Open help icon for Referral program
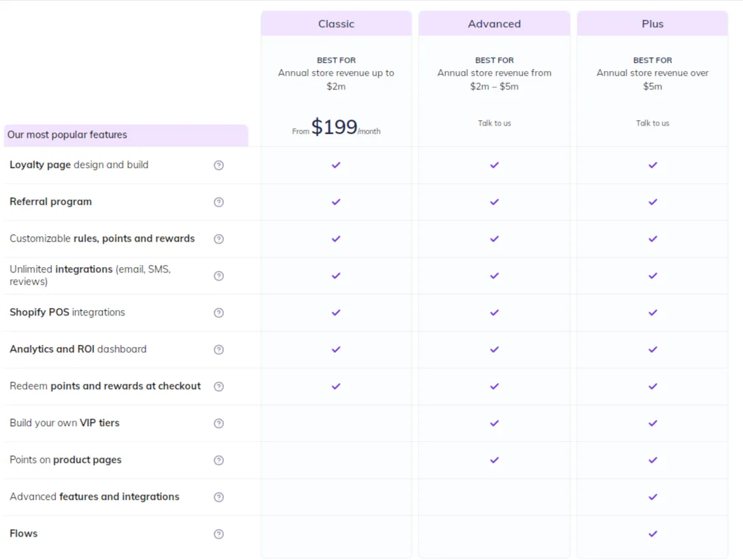743x560 pixels. (219, 202)
